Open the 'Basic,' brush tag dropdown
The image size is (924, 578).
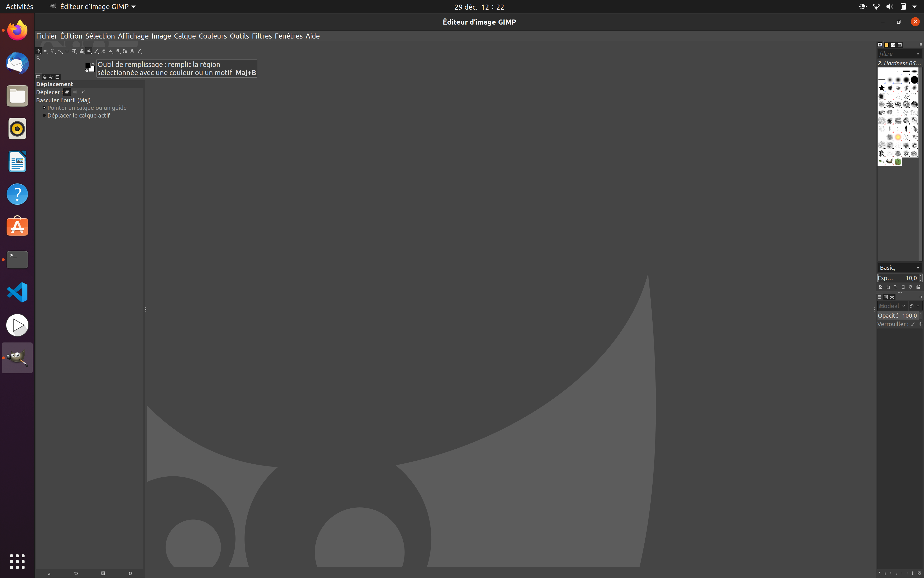[899, 268]
